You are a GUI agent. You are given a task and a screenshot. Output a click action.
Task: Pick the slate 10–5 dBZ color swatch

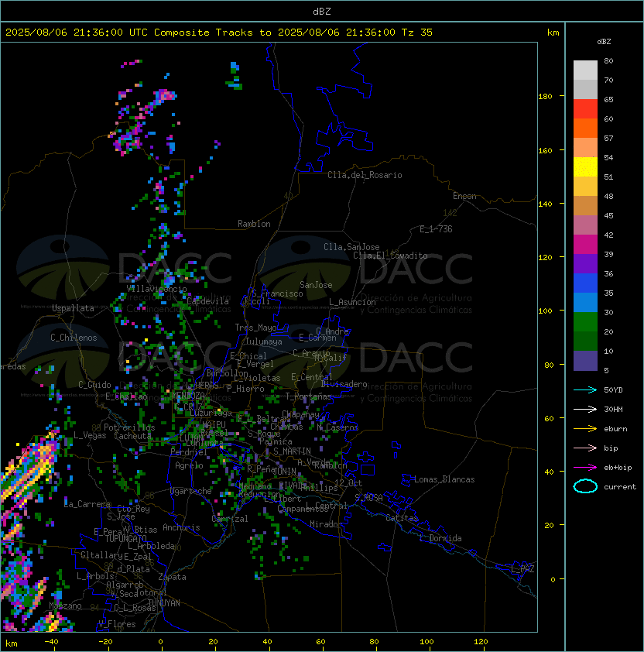click(585, 361)
